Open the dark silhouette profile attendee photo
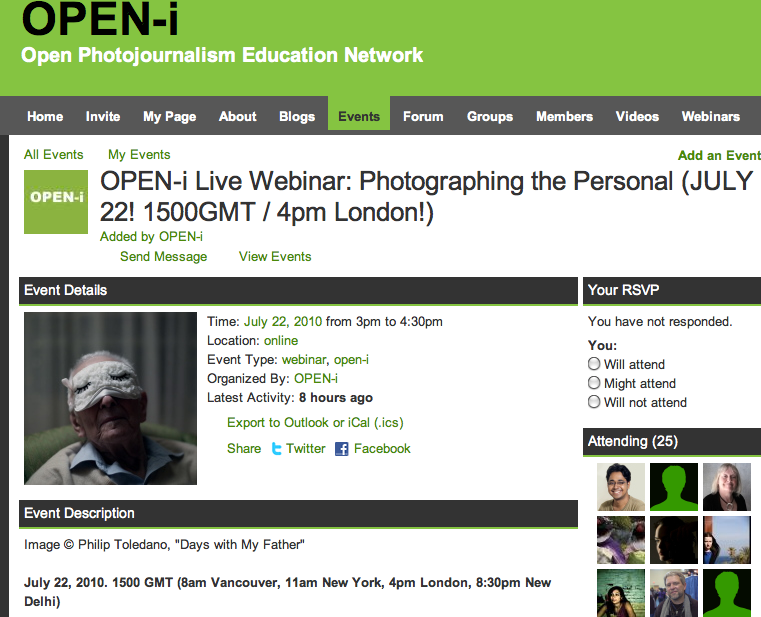 [x=674, y=540]
